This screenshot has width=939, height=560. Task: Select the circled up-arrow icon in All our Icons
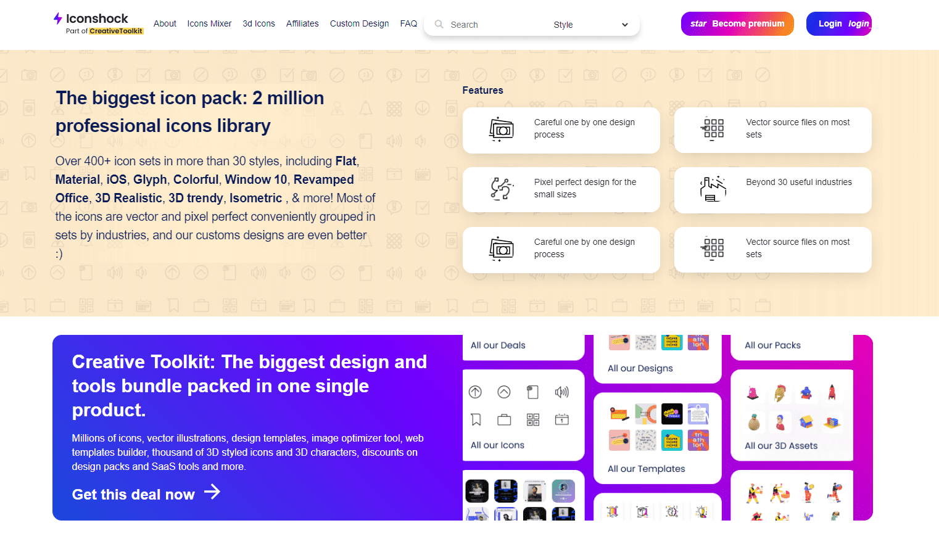coord(475,392)
